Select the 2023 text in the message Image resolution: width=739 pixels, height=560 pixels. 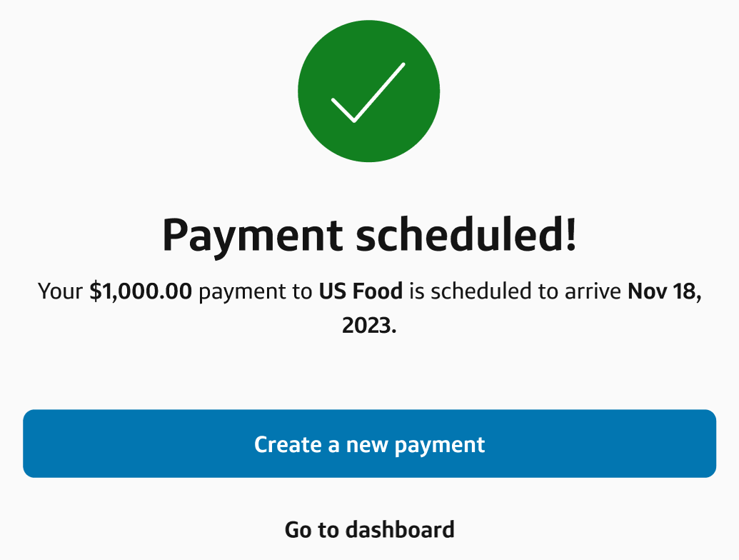[x=369, y=322]
